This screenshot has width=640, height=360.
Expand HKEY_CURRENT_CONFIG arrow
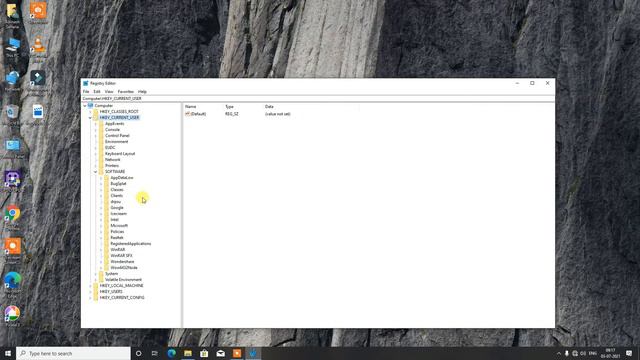[90, 298]
